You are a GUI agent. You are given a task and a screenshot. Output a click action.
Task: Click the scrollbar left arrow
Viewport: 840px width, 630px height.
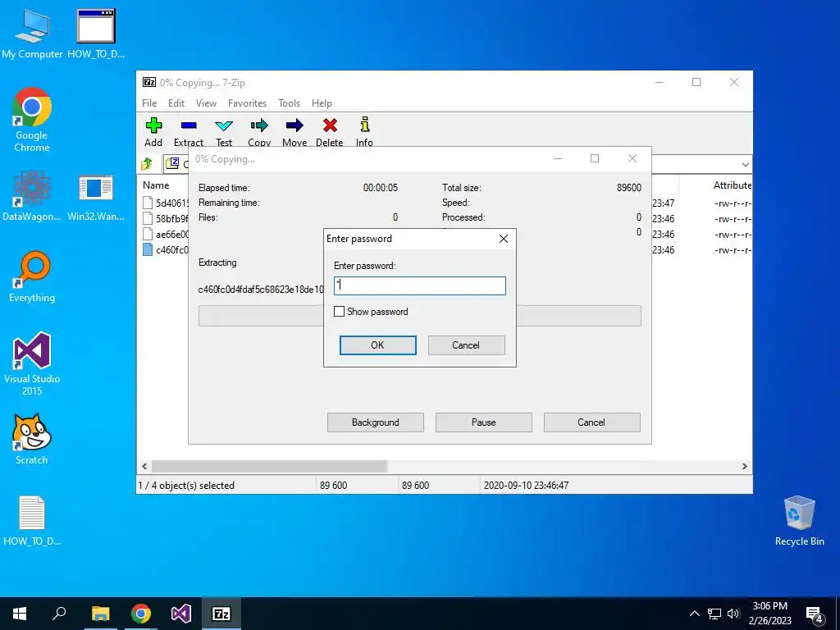point(144,466)
